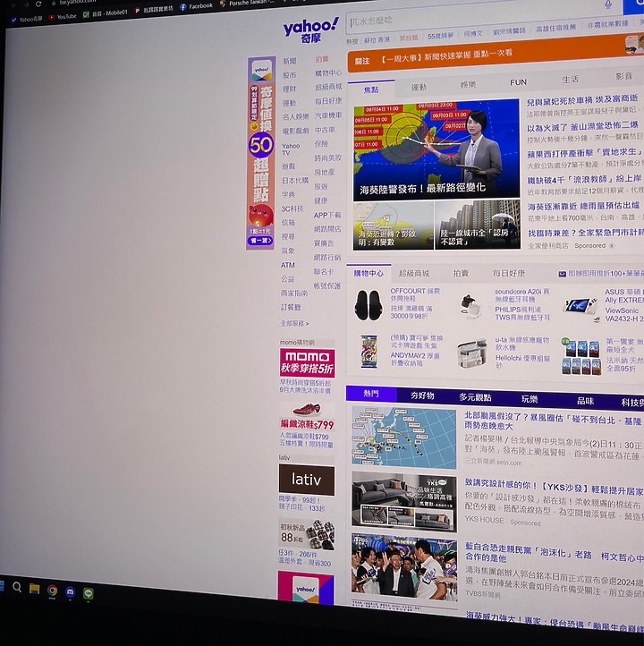
Task: Switch to the 生活 news tab
Action: (571, 80)
